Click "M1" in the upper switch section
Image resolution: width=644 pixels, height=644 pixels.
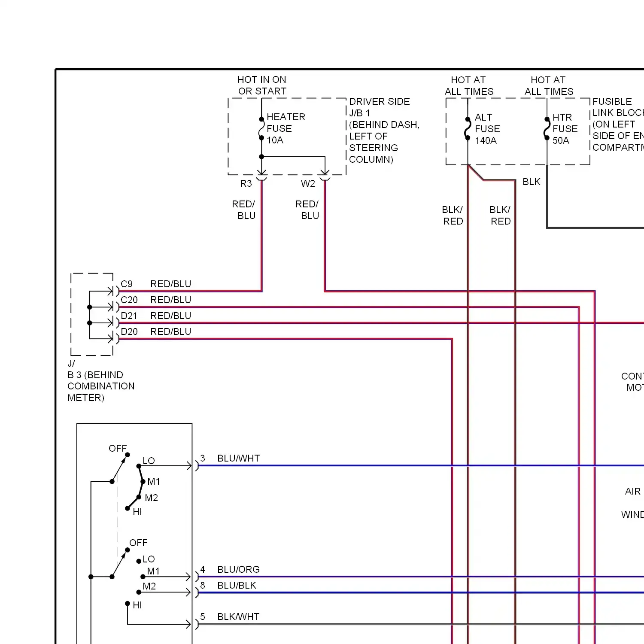(154, 482)
